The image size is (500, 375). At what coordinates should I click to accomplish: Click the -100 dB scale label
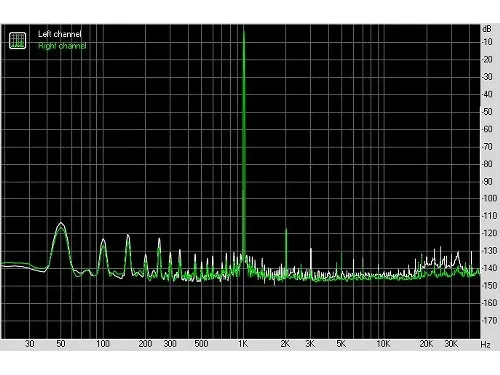490,198
